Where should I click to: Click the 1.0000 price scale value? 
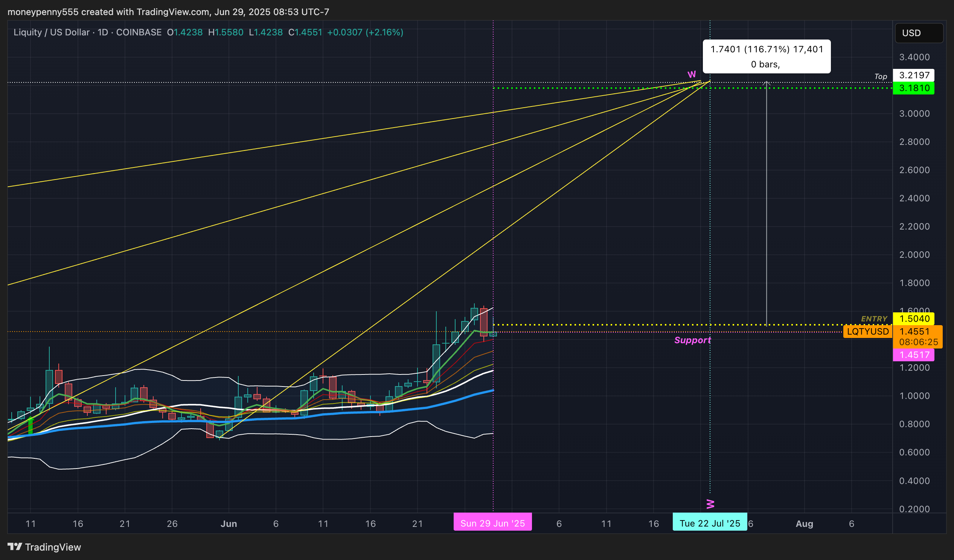coord(914,396)
